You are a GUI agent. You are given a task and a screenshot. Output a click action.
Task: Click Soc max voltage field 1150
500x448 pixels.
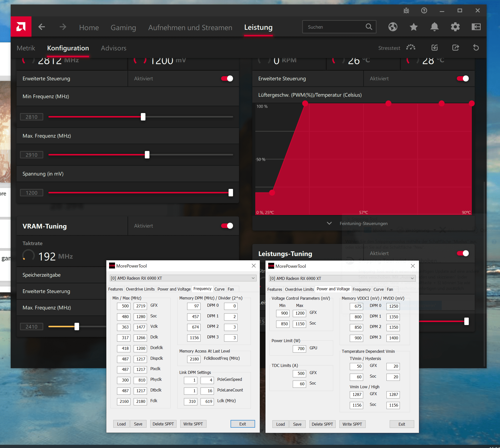pos(299,324)
